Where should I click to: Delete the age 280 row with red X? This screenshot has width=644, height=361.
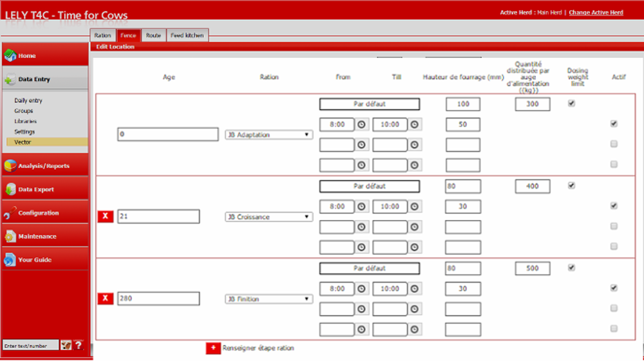click(106, 298)
